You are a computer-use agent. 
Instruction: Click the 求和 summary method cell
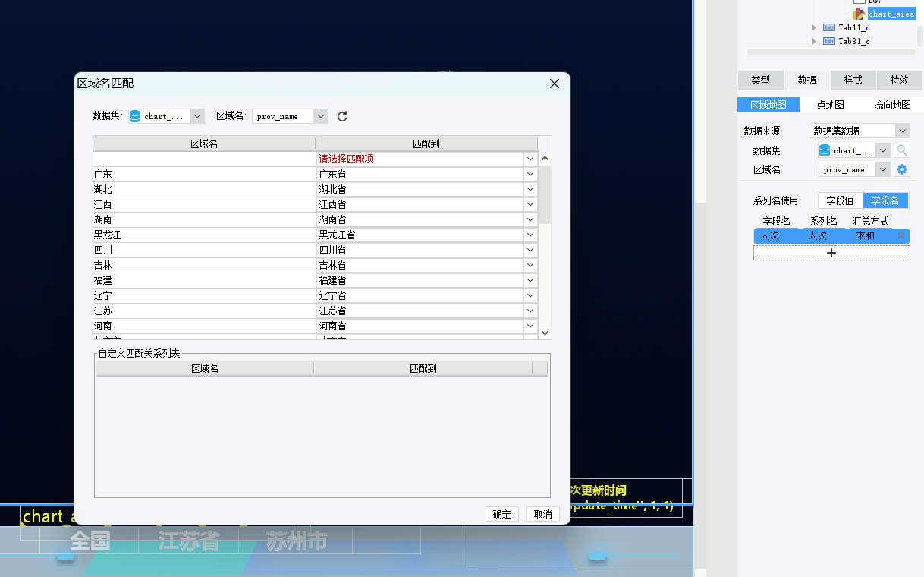(866, 236)
